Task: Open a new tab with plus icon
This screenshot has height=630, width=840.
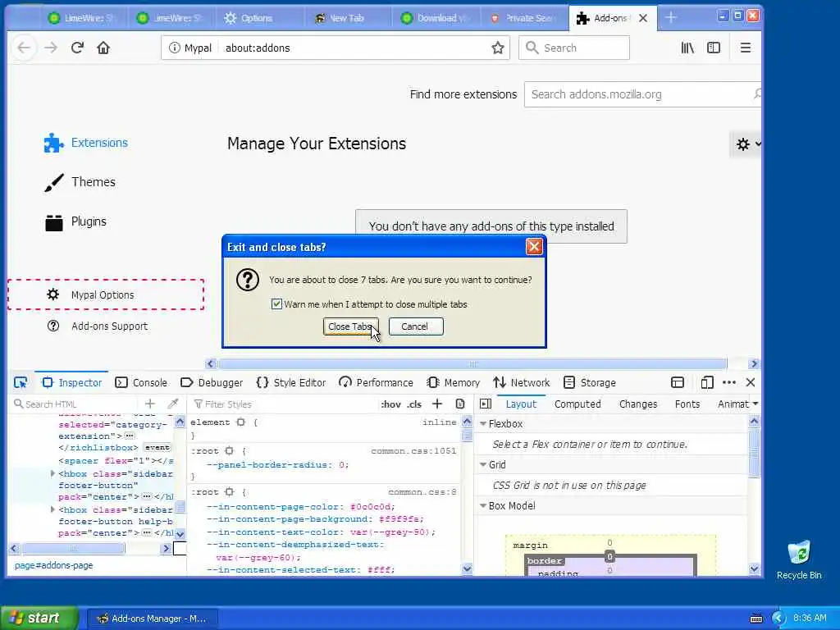Action: [671, 18]
